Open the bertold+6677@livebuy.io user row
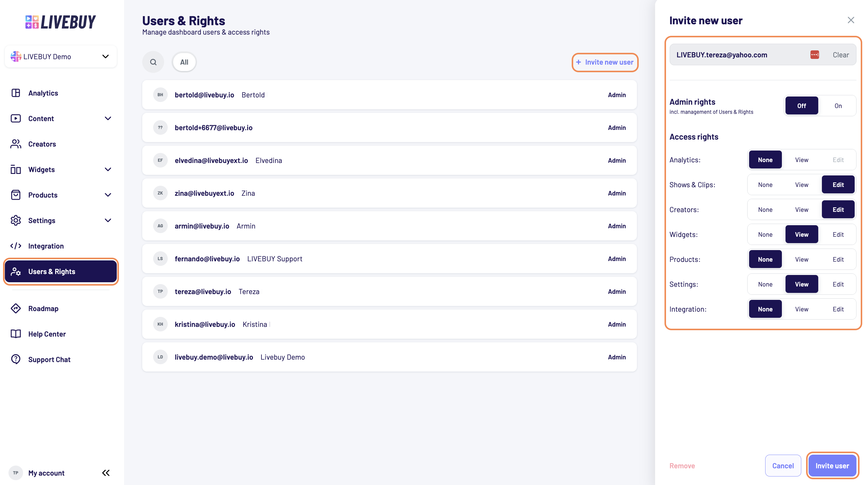 point(389,127)
